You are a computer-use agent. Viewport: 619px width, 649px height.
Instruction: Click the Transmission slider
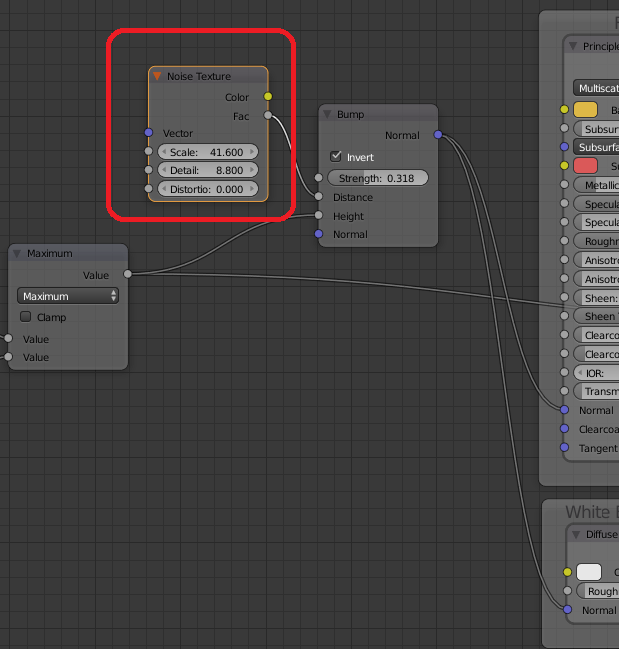(596, 391)
